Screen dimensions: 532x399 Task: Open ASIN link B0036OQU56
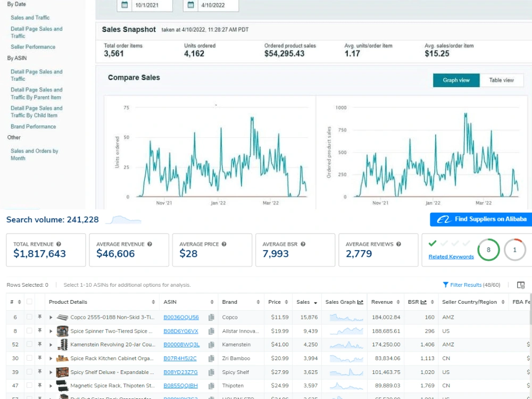click(181, 317)
